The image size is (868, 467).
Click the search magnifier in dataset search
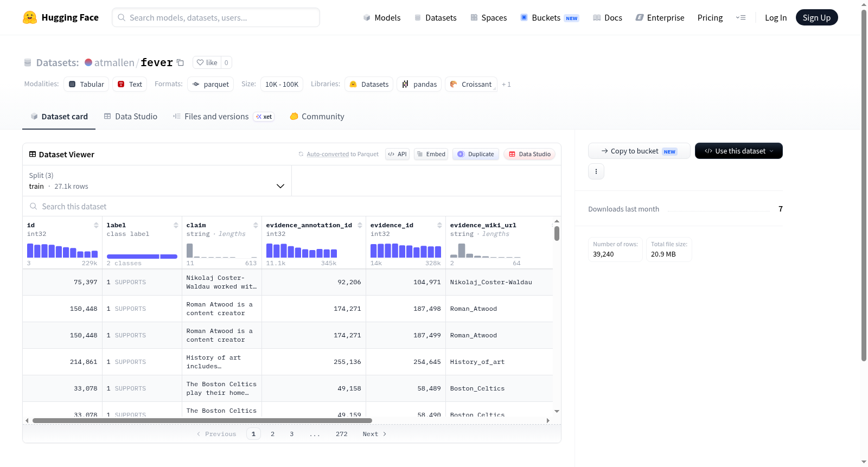click(x=34, y=207)
